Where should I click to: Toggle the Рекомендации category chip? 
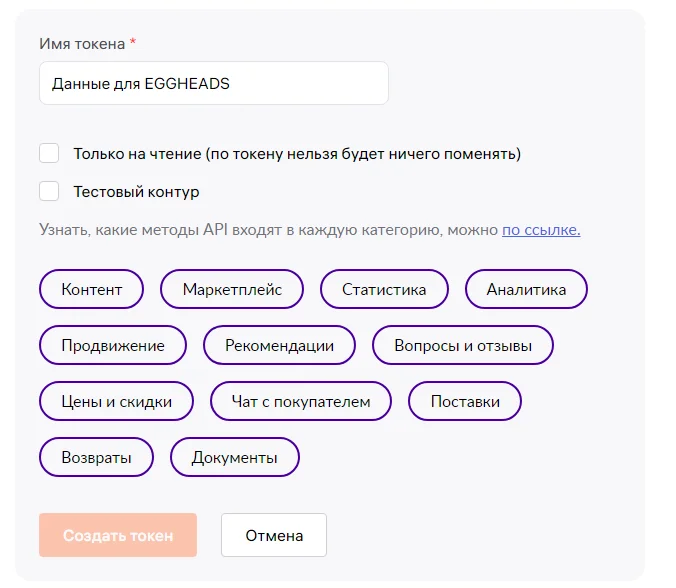279,345
